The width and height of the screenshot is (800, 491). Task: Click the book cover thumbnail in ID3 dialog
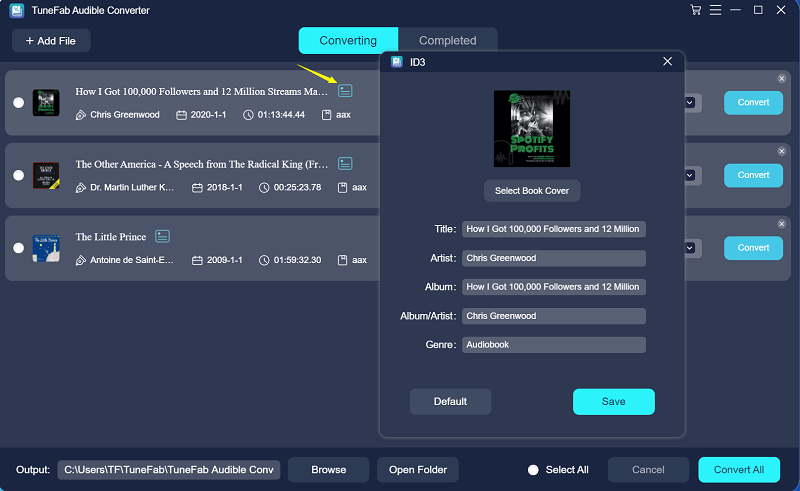pos(531,128)
